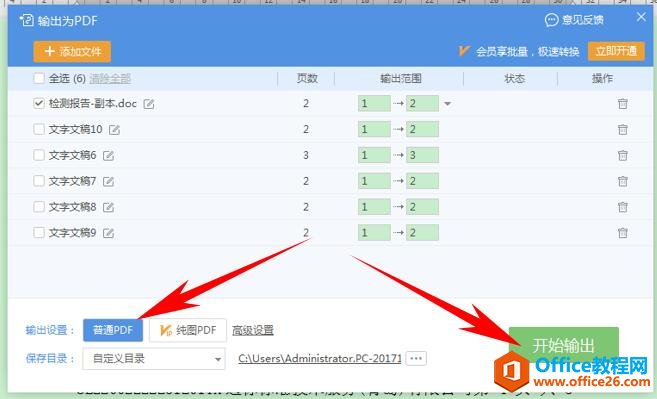Viewport: 657px width, 399px height.
Task: Click edit icon beside 文字文稿7
Action: pyautogui.click(x=109, y=181)
